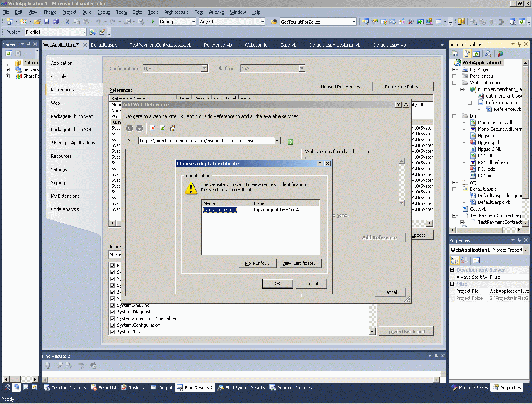
Task: Click the Stop icon in Add Web Reference
Action: 153,128
